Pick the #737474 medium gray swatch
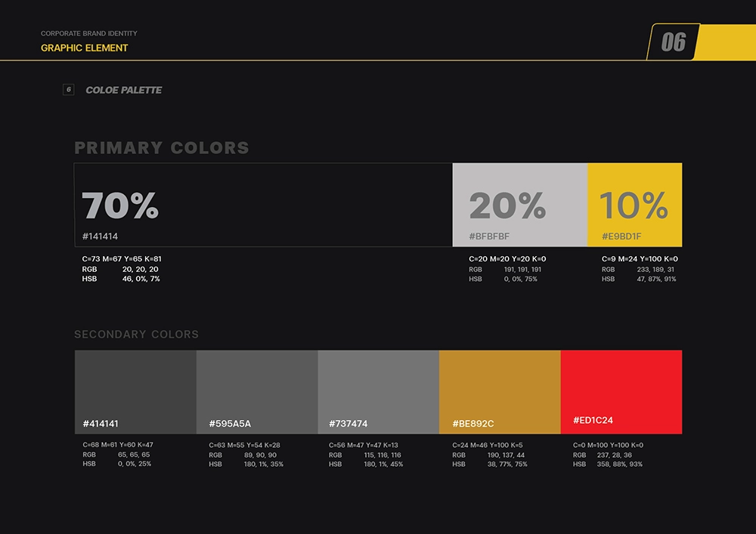 click(x=378, y=391)
